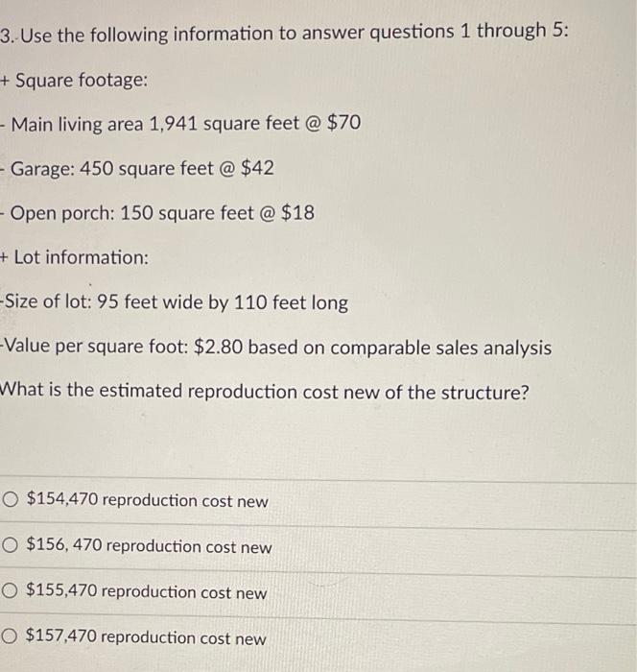Screen dimensions: 637x672
Task: Click the 'Square footage:' heading line
Action: [x=74, y=80]
